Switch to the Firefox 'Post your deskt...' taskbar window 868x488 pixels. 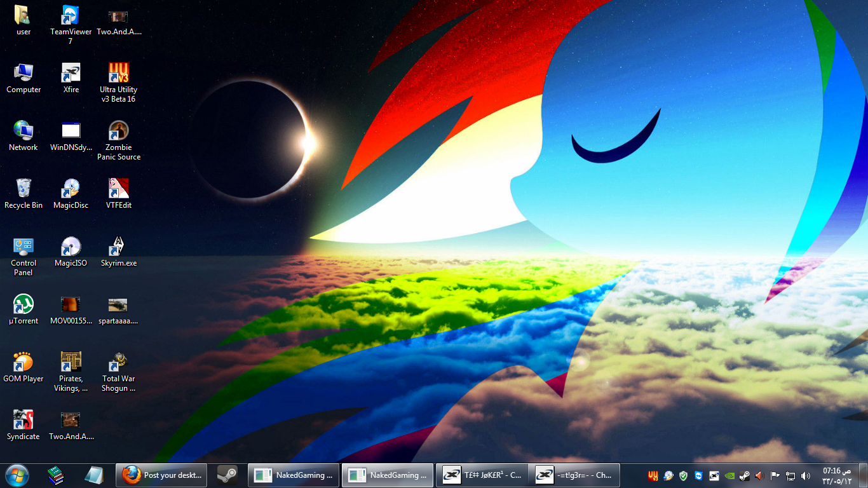161,475
